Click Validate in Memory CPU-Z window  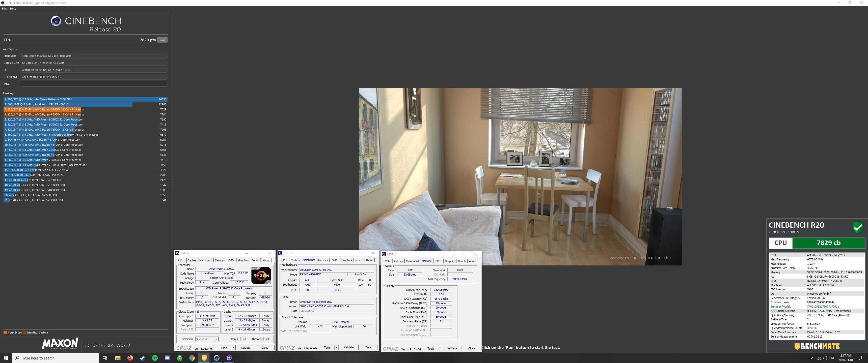[x=452, y=349]
